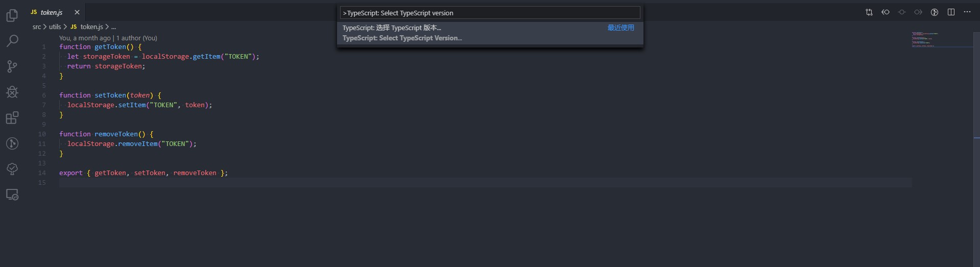Open previous revision with left-arrow commit icon
980x267 pixels.
pos(886,12)
